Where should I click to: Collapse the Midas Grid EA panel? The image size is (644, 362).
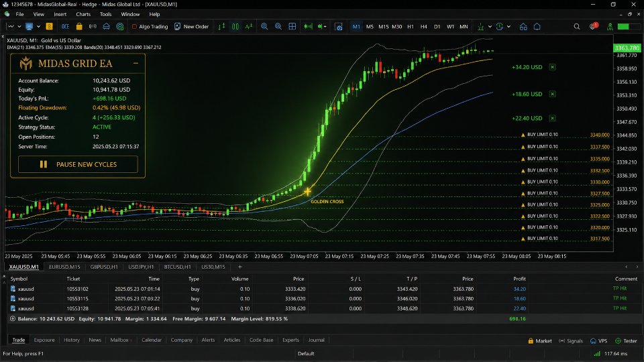[x=136, y=63]
